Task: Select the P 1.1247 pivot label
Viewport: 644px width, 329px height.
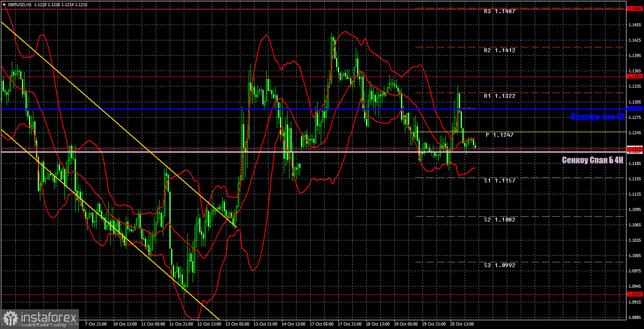Action: pos(499,135)
